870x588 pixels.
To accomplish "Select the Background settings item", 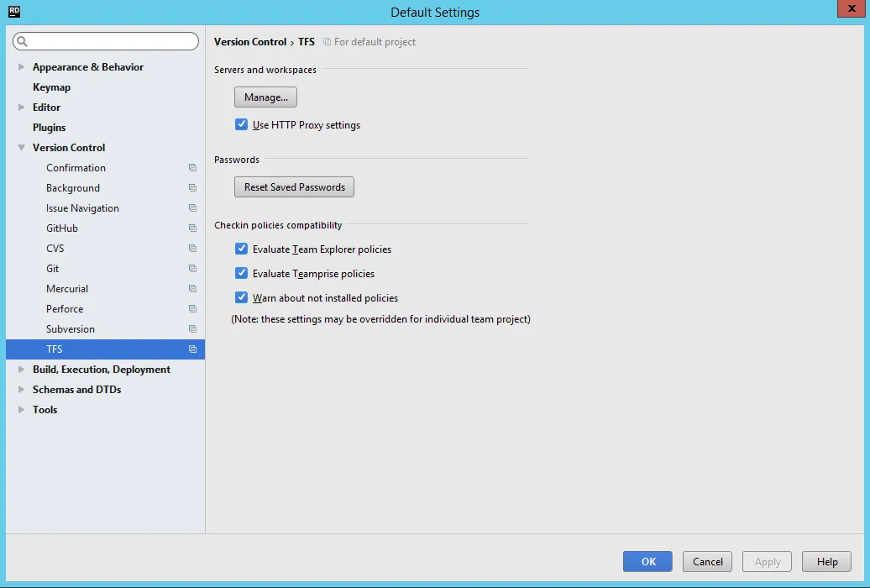I will (73, 187).
